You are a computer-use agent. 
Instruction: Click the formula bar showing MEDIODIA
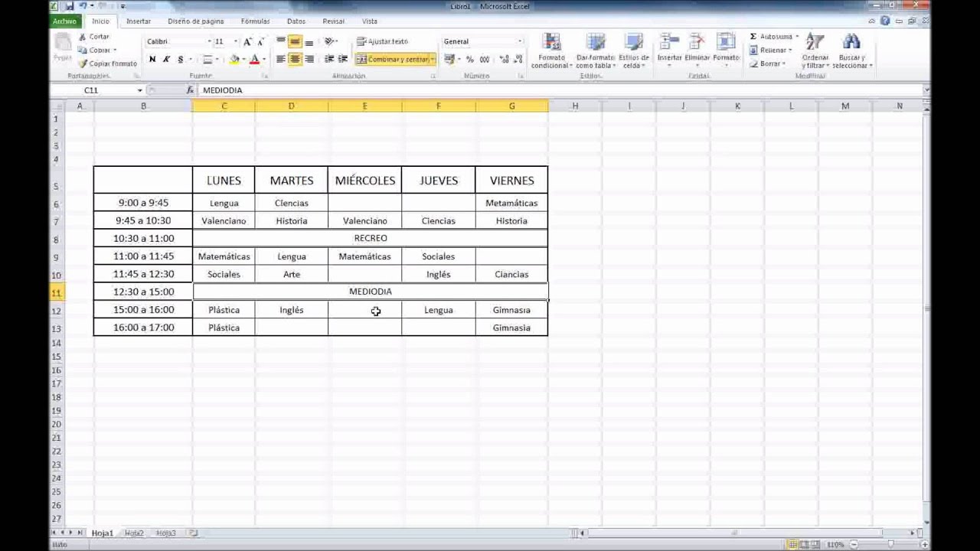(x=559, y=90)
